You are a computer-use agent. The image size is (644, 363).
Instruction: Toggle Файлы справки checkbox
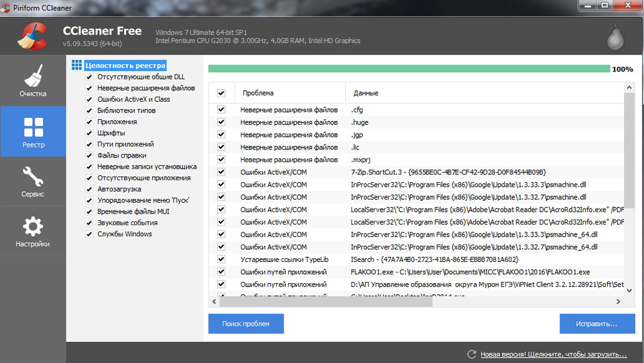point(89,155)
